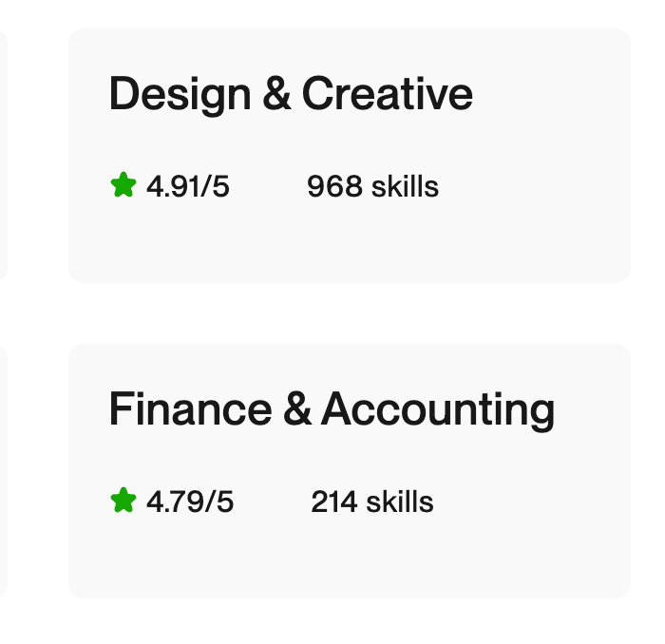Click the partial card left of Design & Creative
This screenshot has width=665, height=644.
coord(3,156)
